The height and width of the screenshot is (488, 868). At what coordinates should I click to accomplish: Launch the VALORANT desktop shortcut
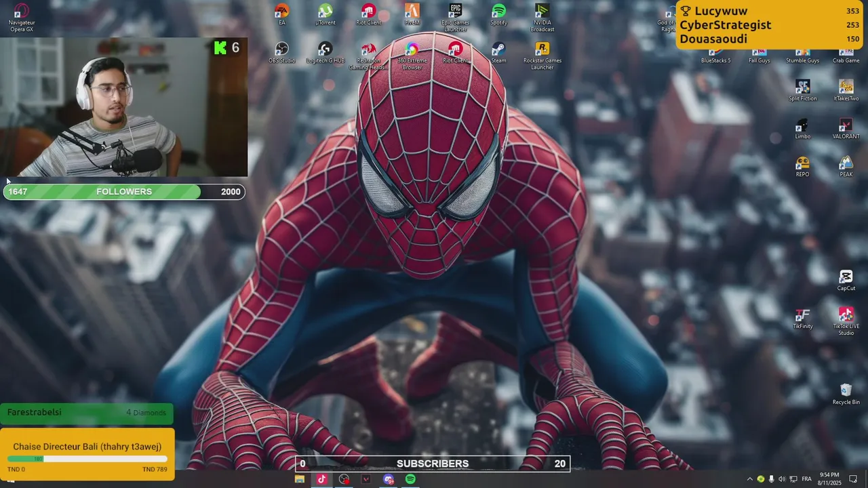point(846,128)
